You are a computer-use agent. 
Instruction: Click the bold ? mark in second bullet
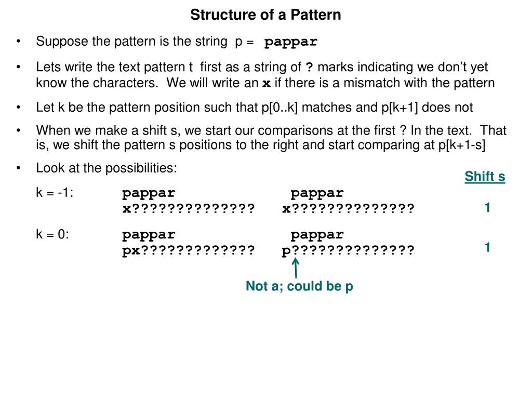[x=309, y=68]
